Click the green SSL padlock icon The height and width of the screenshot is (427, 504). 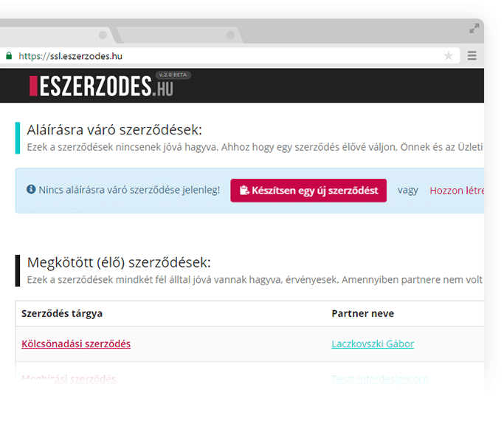[x=9, y=55]
